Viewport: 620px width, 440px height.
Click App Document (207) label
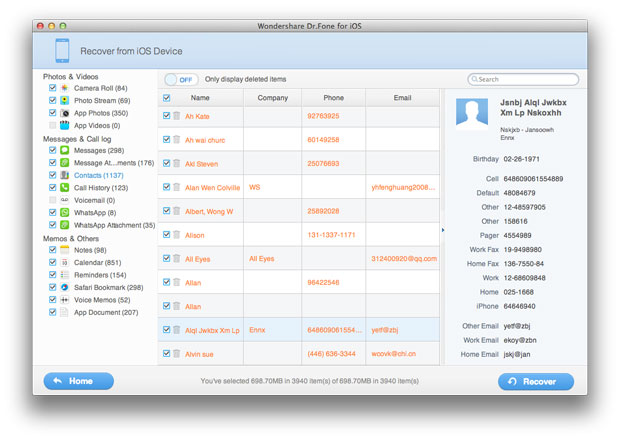[x=106, y=312]
